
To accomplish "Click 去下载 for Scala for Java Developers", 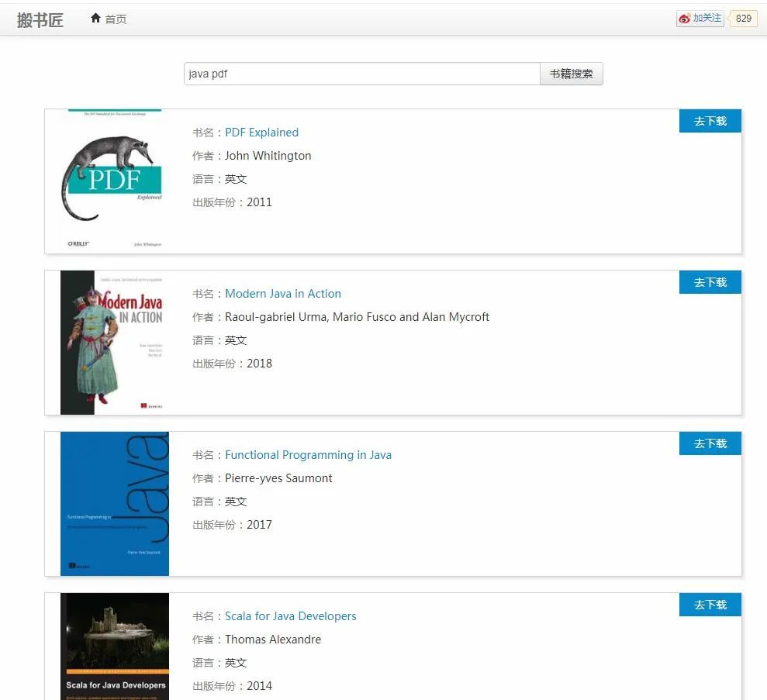I will pos(710,605).
